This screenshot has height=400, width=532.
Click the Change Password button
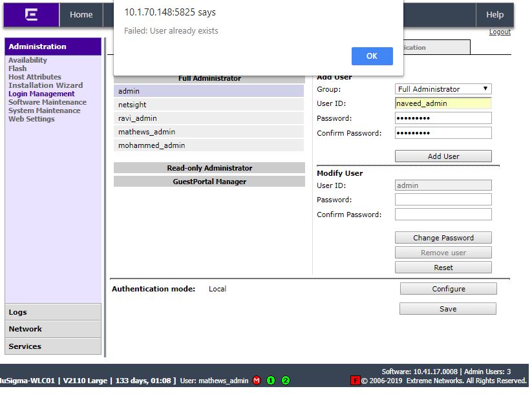443,238
